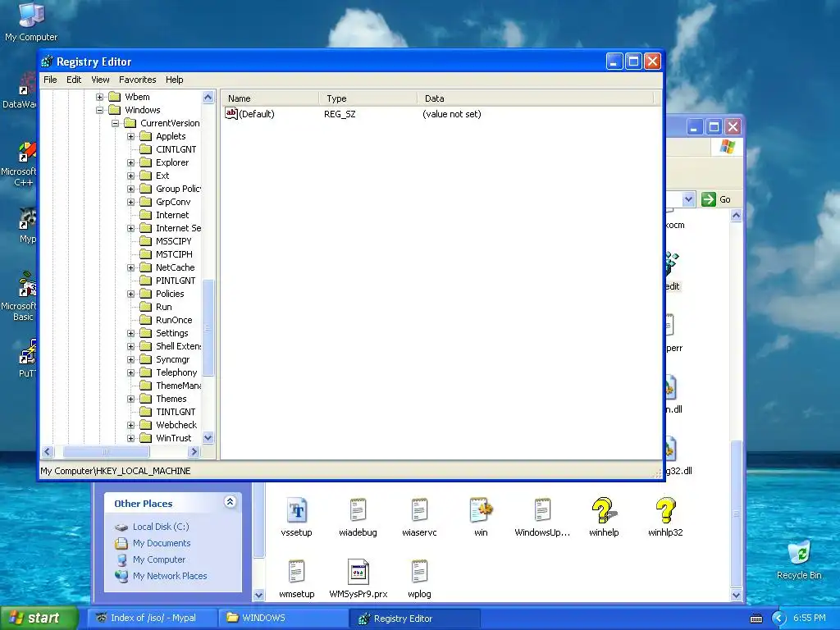This screenshot has width=840, height=630.
Task: Select the wiaservc file icon
Action: [419, 510]
